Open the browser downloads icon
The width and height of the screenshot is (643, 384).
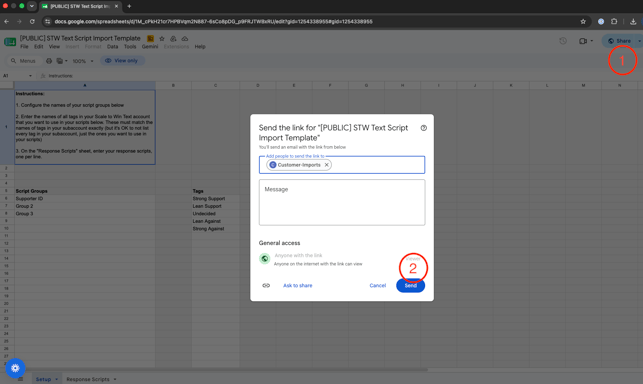tap(633, 21)
